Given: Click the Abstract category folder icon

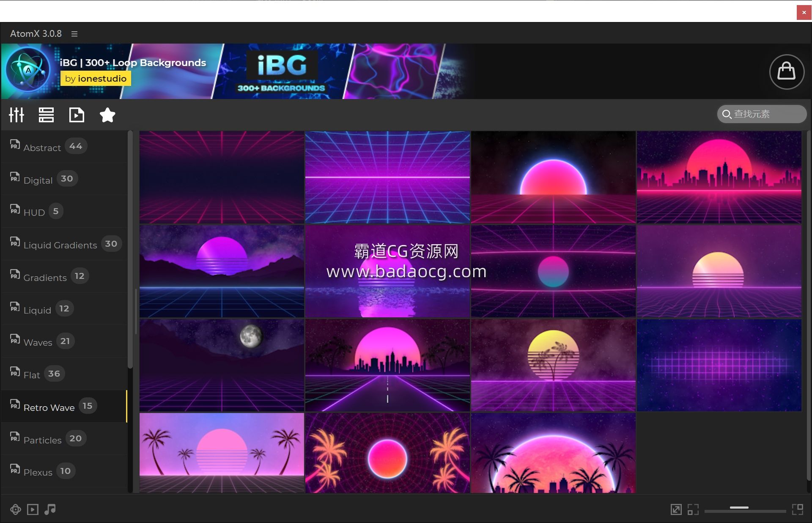Looking at the screenshot, I should point(15,144).
